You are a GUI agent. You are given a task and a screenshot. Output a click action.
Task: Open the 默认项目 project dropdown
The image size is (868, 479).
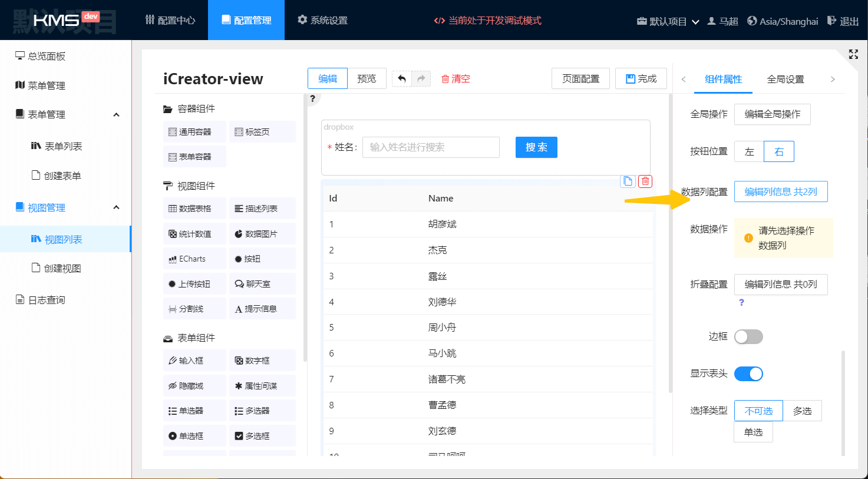pos(668,21)
